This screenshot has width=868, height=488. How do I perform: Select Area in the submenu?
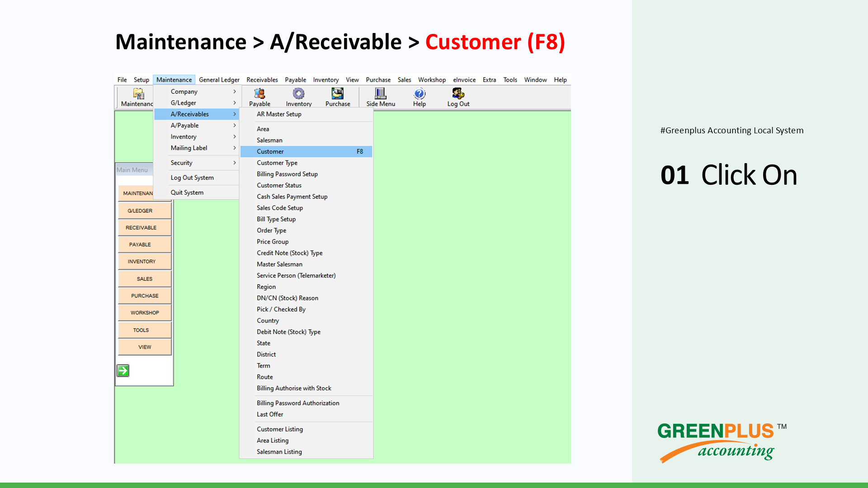[307, 129]
